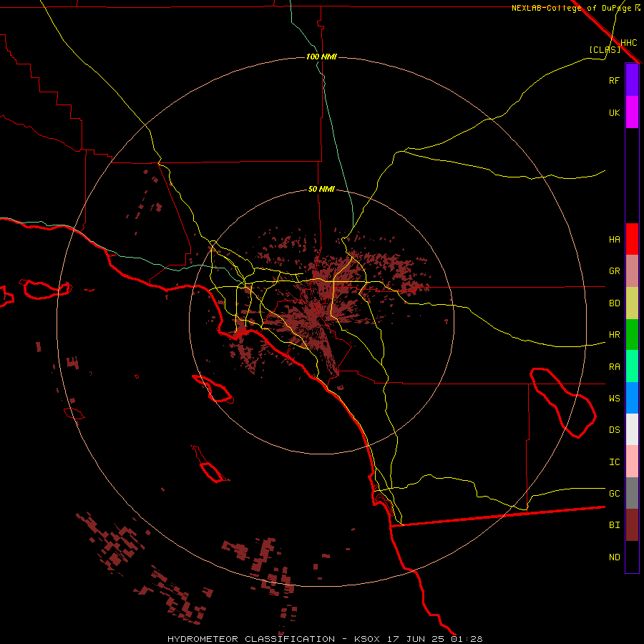Click the HA red legend swatch
This screenshot has width=644, height=644.
point(632,239)
